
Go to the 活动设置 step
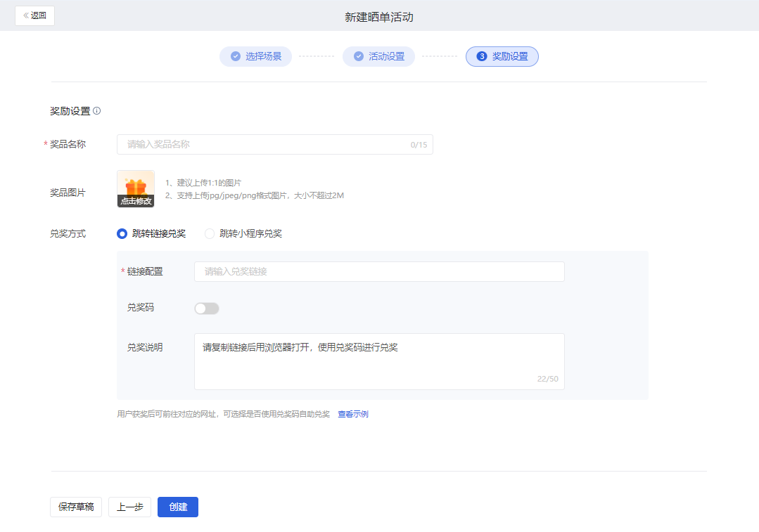coord(378,57)
